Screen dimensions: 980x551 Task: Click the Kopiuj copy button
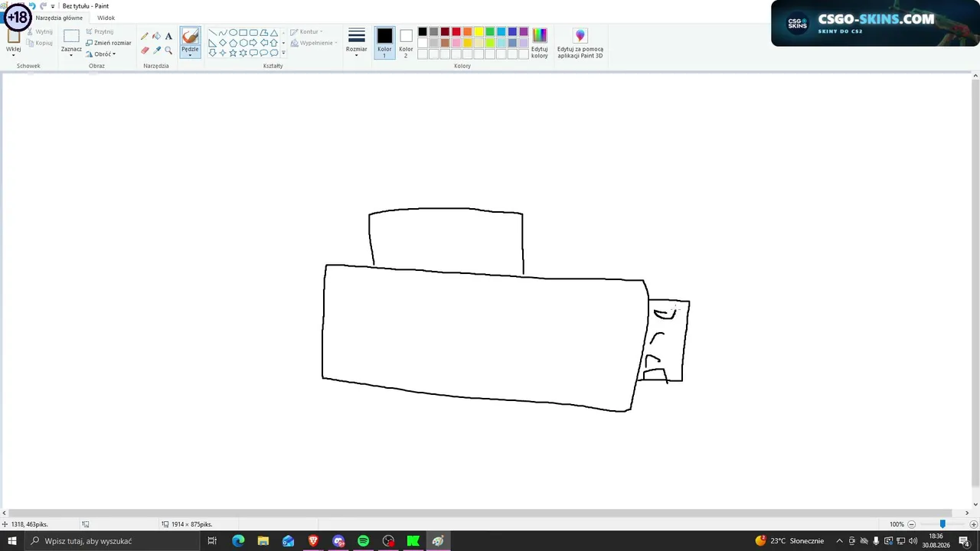39,43
